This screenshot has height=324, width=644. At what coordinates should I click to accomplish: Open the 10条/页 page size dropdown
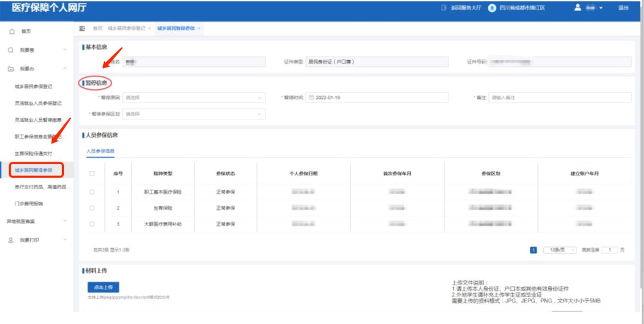click(560, 250)
